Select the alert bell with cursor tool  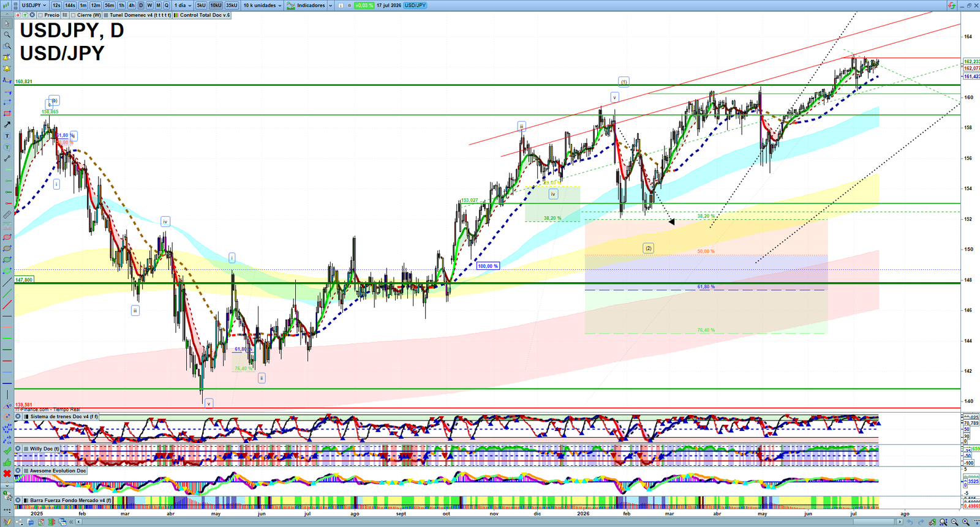point(7,57)
